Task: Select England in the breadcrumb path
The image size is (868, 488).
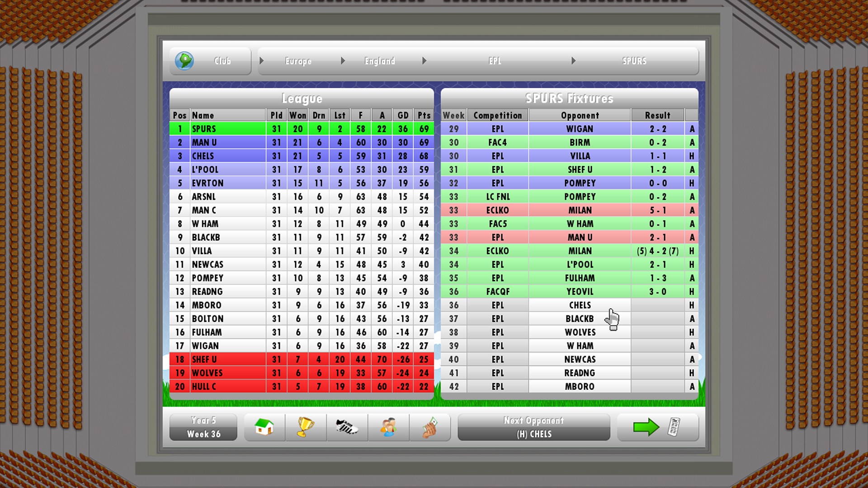Action: (x=380, y=61)
